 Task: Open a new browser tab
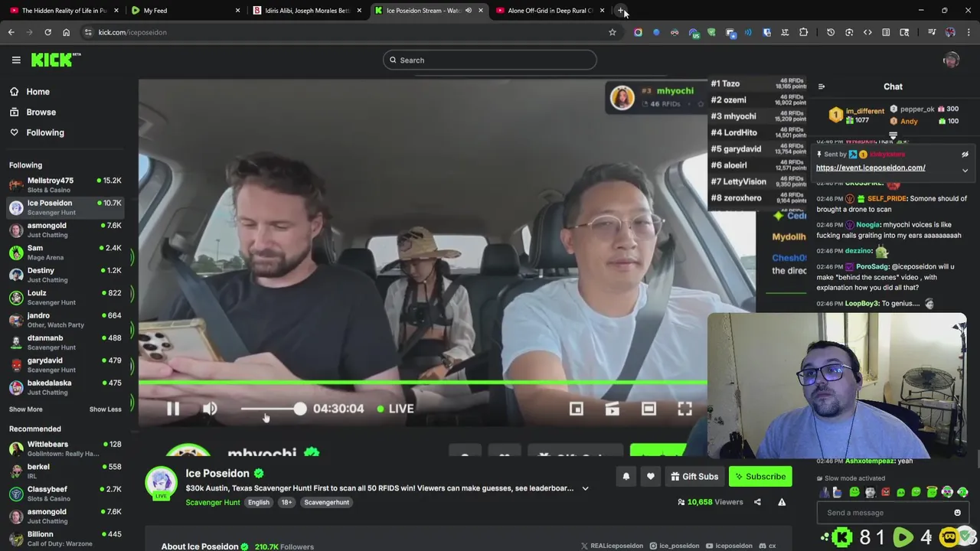[x=620, y=11]
